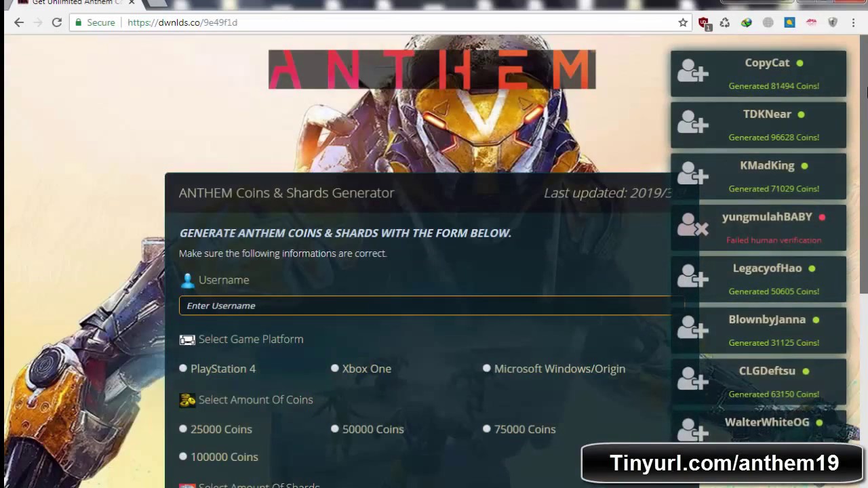868x488 pixels.
Task: Click the WalterWhiteOG username text
Action: [767, 422]
